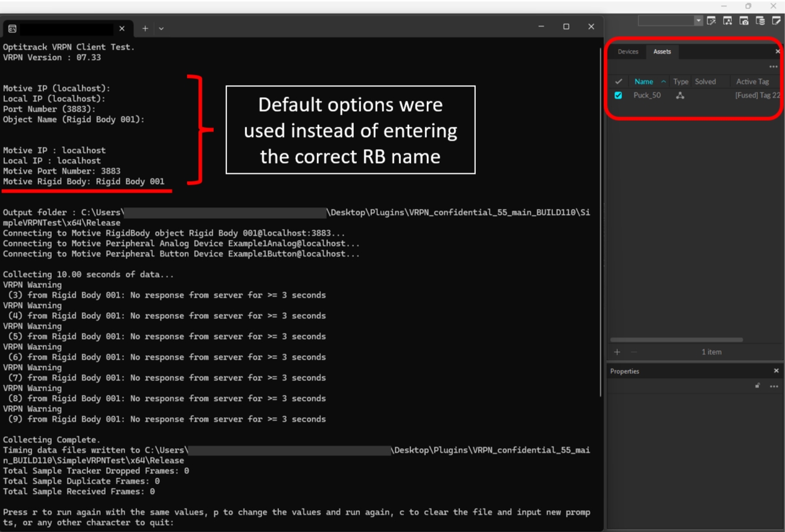Switch to the Devices tab

point(628,52)
